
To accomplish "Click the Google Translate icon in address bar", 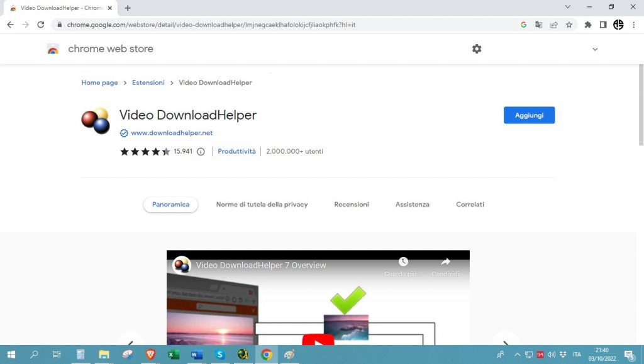I will pos(539,25).
